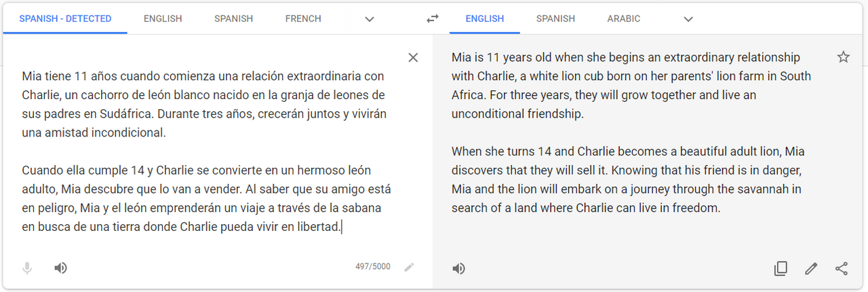Clear the Spanish source text
Screen dimensions: 868x292
click(x=413, y=58)
